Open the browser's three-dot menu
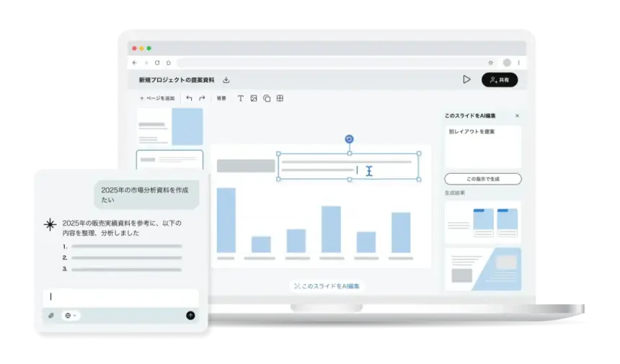 [x=518, y=63]
